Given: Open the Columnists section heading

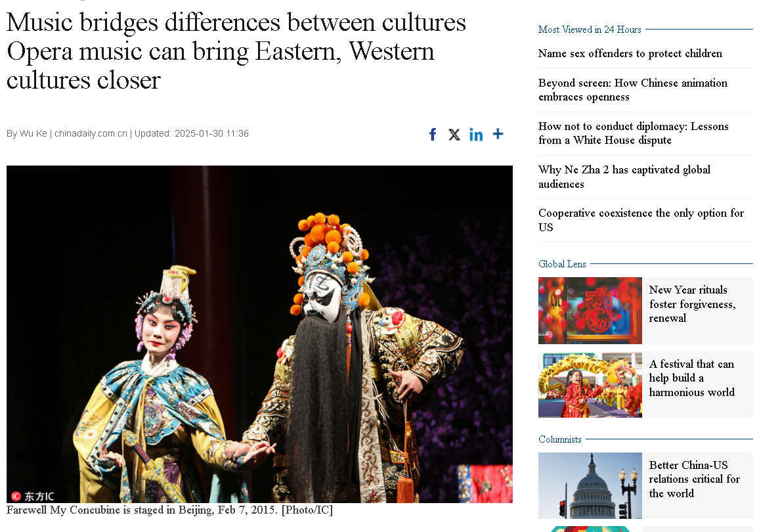Looking at the screenshot, I should pyautogui.click(x=559, y=439).
